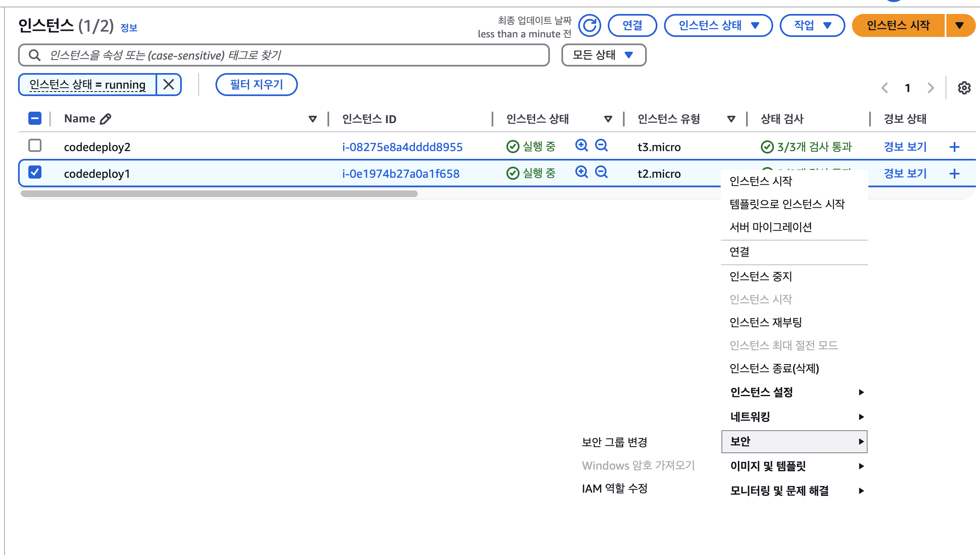Click plus icon to add alarm for codedeploy2

click(x=955, y=147)
